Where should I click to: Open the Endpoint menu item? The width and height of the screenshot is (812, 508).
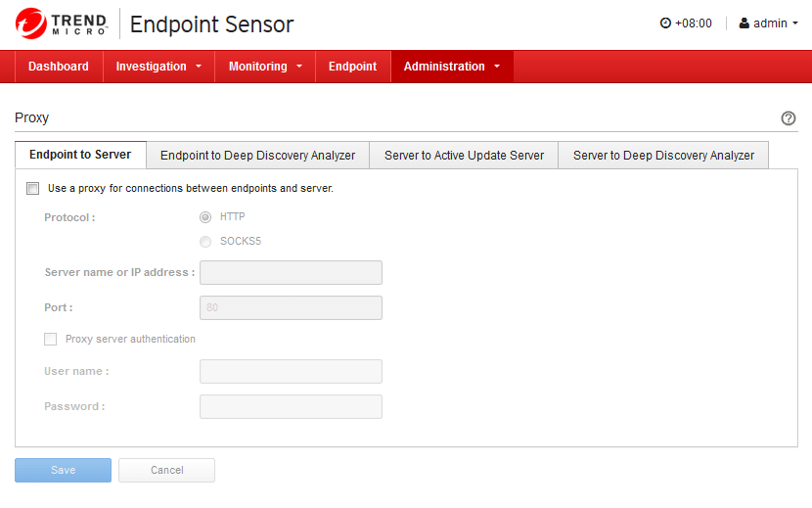coord(352,67)
